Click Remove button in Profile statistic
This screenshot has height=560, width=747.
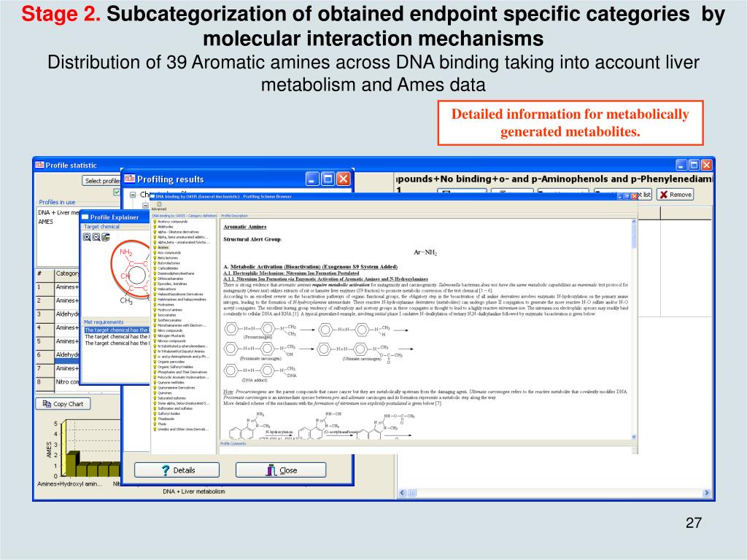(675, 194)
